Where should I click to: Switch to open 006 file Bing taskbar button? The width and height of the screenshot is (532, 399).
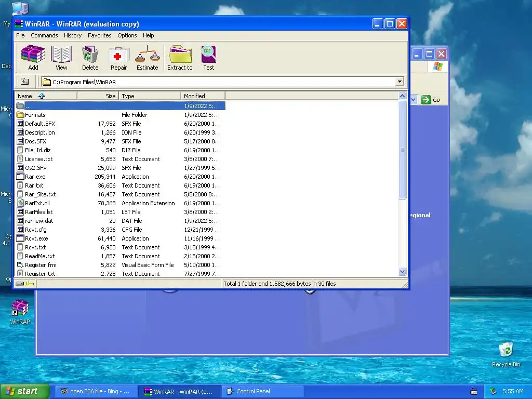coord(96,392)
